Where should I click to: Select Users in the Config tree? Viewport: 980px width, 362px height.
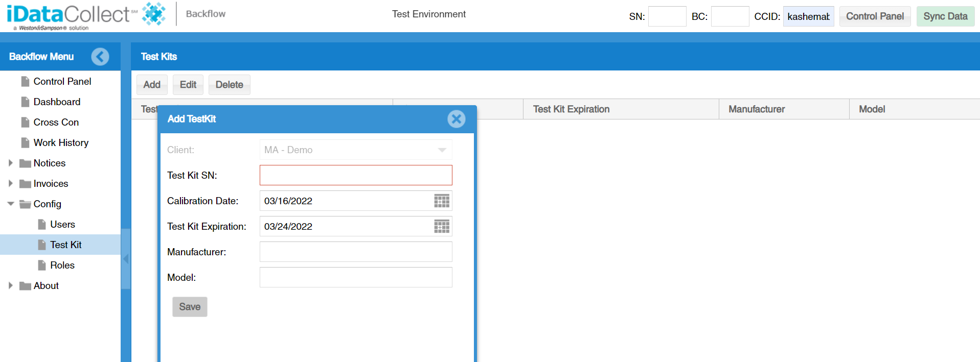tap(62, 224)
